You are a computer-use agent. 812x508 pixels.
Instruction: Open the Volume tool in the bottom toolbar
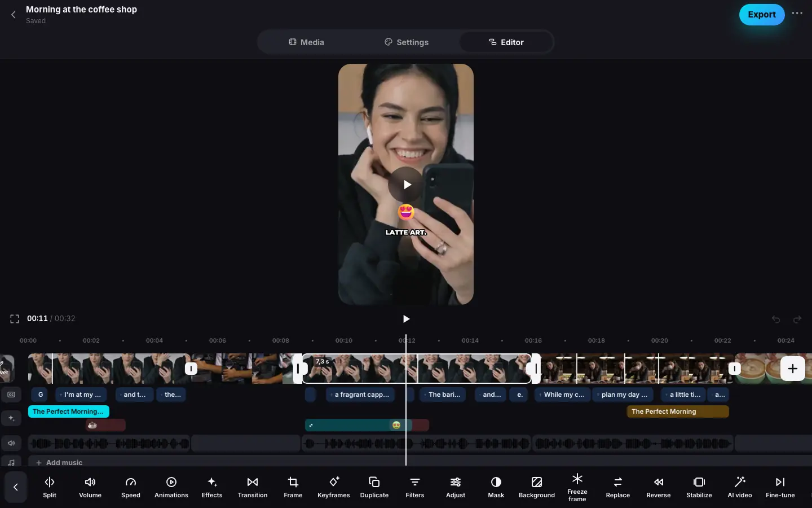pyautogui.click(x=90, y=487)
